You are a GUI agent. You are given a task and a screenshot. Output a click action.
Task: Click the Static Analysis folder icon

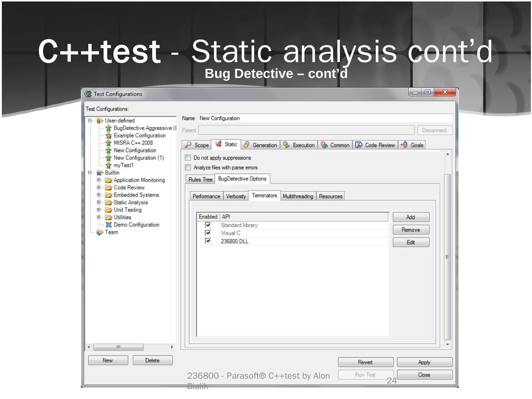(109, 202)
